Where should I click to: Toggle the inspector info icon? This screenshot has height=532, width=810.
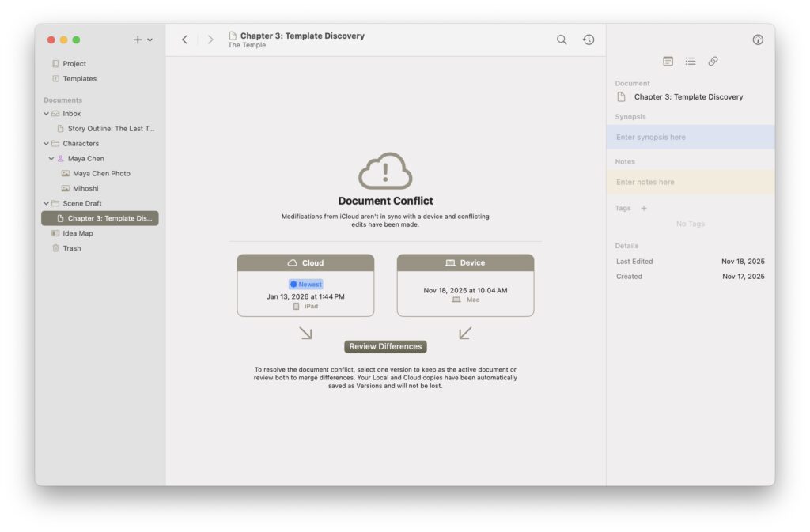(758, 40)
